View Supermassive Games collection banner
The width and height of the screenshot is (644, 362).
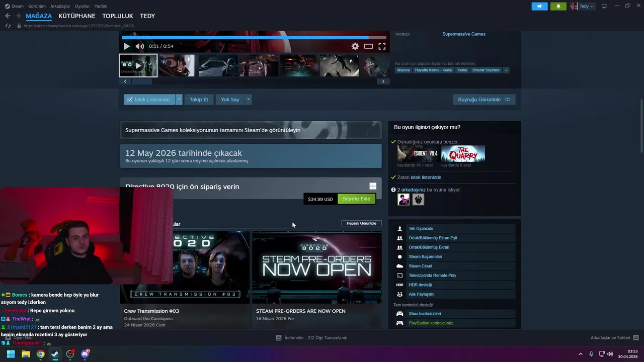tap(251, 130)
